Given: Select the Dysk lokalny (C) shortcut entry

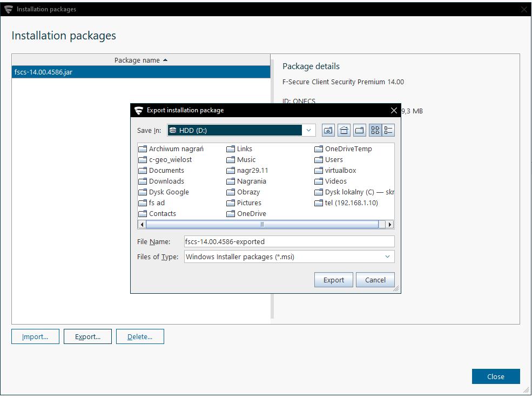Looking at the screenshot, I should click(354, 192).
